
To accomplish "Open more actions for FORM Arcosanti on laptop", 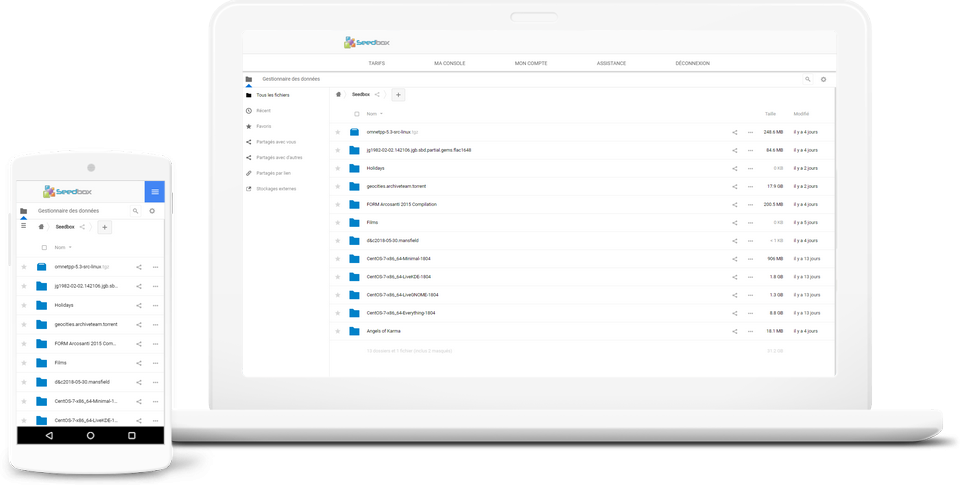I will pos(750,205).
